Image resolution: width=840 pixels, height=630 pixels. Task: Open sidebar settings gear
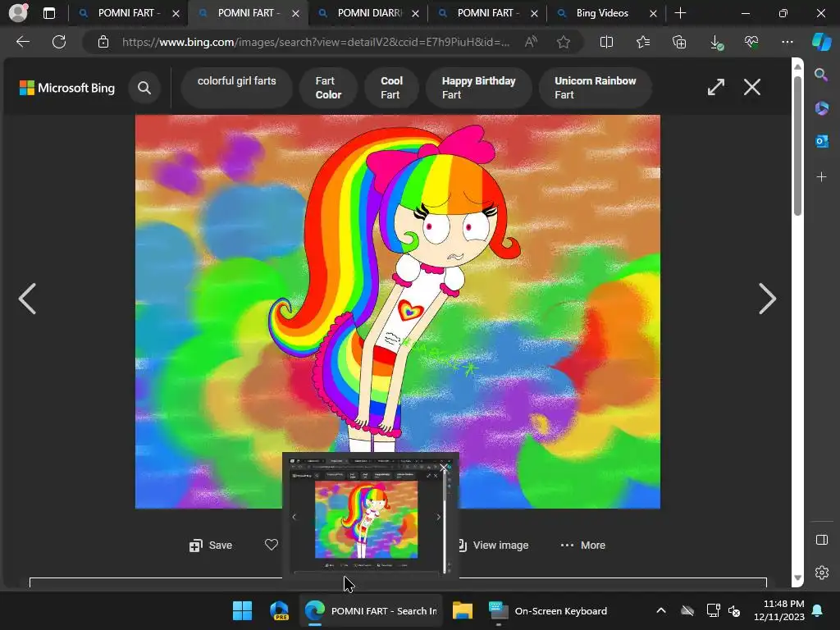coord(821,572)
